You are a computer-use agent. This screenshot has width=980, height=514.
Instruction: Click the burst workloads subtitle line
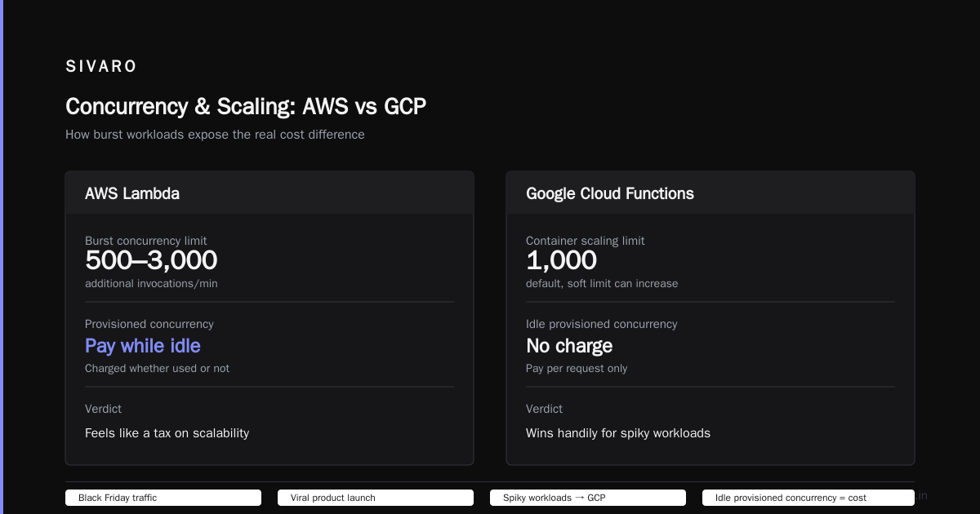tap(215, 135)
